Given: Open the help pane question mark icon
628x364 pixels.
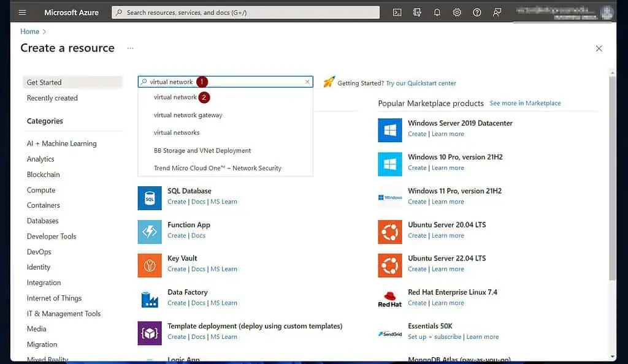Looking at the screenshot, I should (478, 11).
